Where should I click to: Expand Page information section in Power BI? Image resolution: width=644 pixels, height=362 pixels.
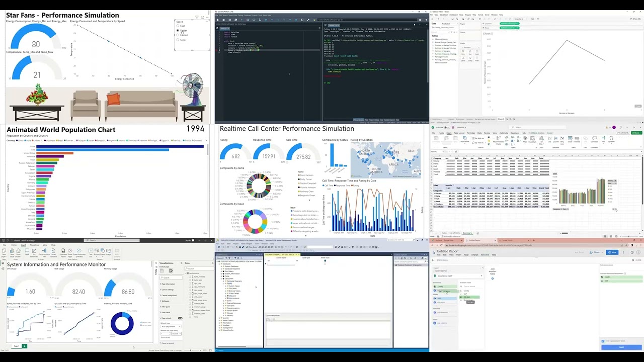click(x=168, y=284)
